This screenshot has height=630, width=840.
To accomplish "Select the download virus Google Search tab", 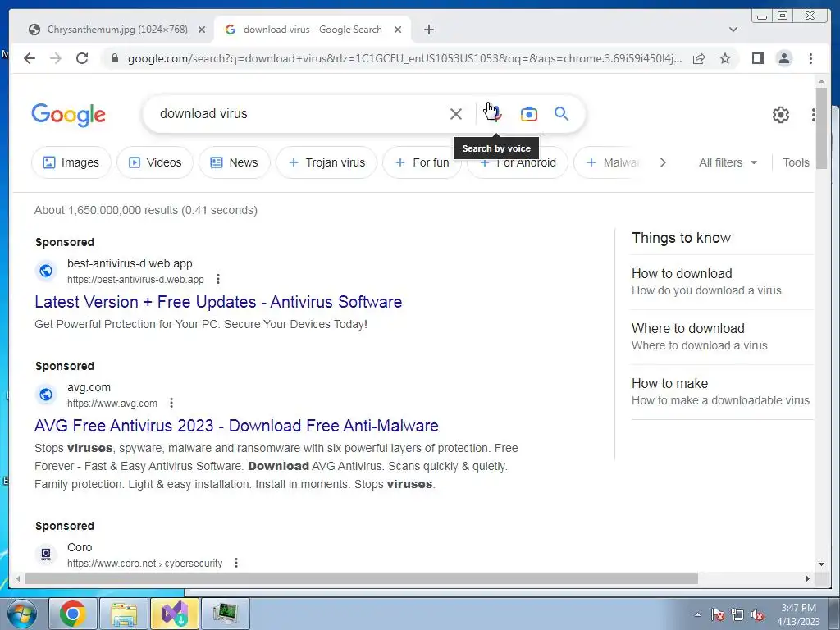I will coord(313,30).
